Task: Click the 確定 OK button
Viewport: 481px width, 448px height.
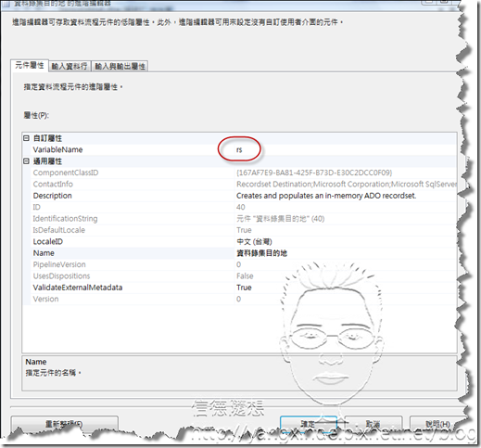Action: click(309, 424)
